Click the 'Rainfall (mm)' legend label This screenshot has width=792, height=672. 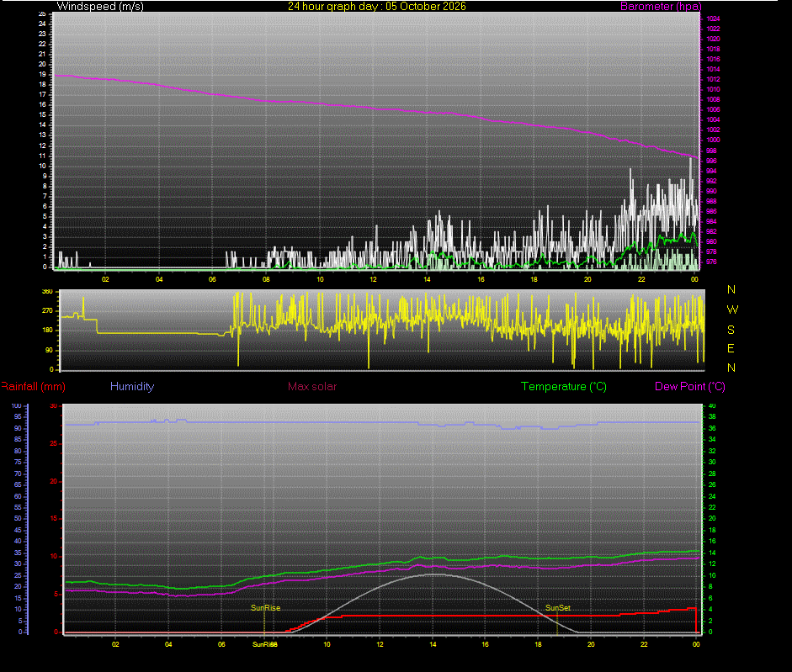click(34, 387)
